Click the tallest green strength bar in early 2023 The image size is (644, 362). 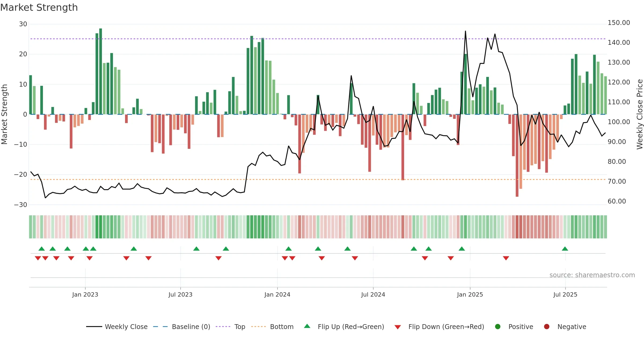pyautogui.click(x=101, y=71)
